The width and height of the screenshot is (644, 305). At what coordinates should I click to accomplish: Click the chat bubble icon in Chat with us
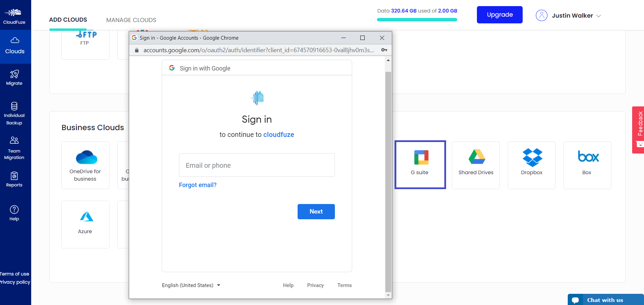(x=575, y=300)
